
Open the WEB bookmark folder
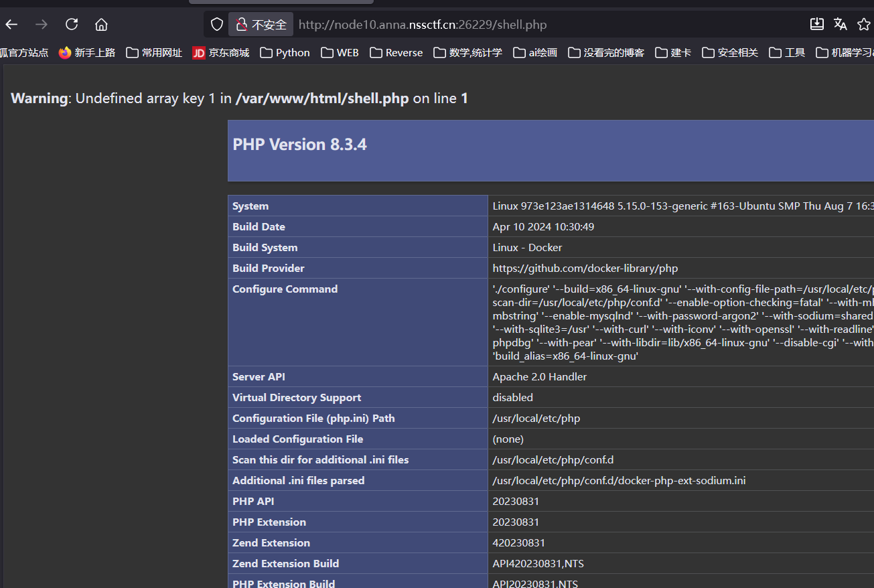coord(340,52)
